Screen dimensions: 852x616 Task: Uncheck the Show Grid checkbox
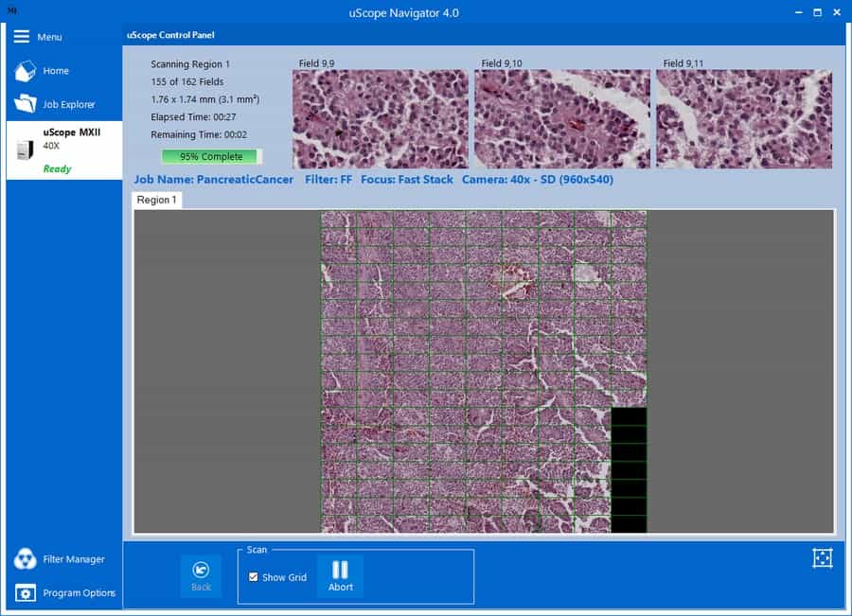(x=253, y=577)
